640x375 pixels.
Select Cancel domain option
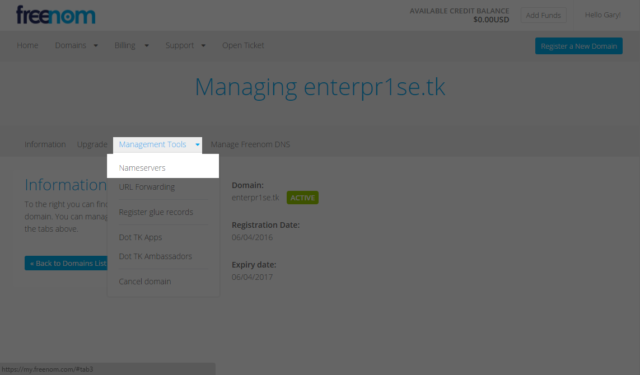coord(144,282)
